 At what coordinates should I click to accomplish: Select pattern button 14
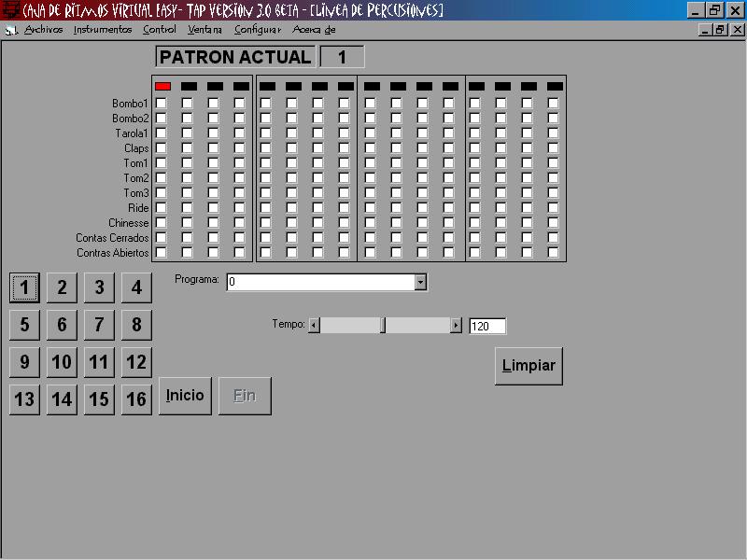[x=62, y=399]
